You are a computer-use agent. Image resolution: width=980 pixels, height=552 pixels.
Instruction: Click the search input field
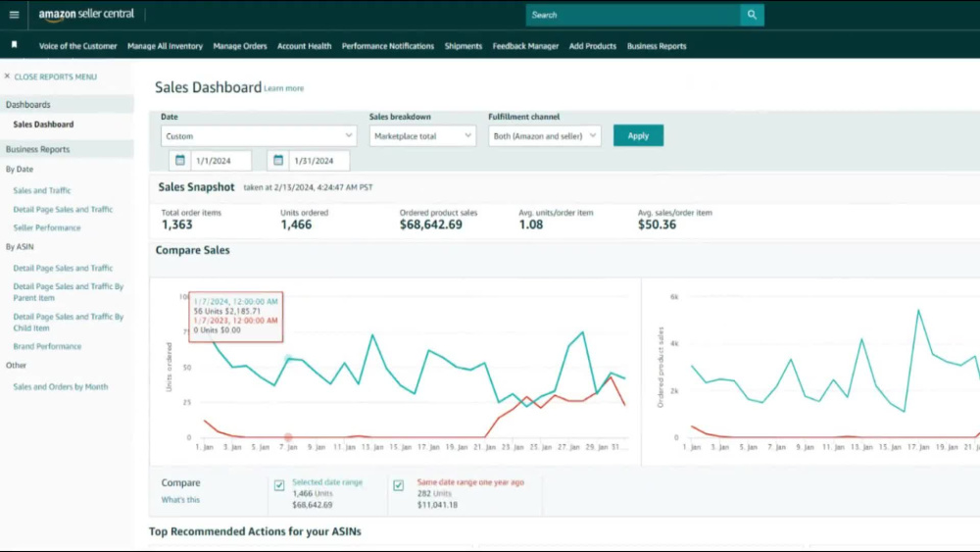coord(633,15)
